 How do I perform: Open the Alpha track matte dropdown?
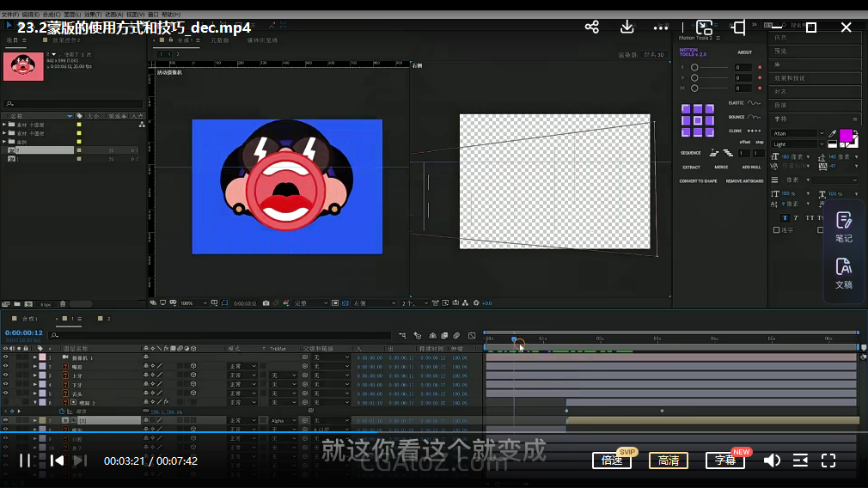pos(285,421)
